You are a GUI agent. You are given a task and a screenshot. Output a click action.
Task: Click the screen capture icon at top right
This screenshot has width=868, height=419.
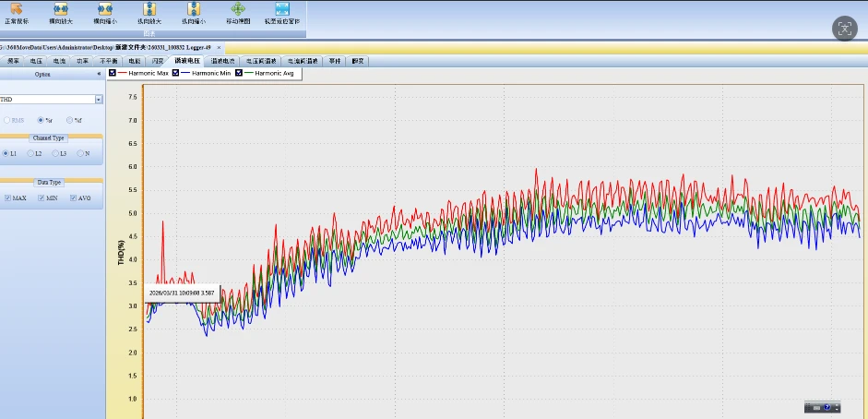(x=845, y=29)
